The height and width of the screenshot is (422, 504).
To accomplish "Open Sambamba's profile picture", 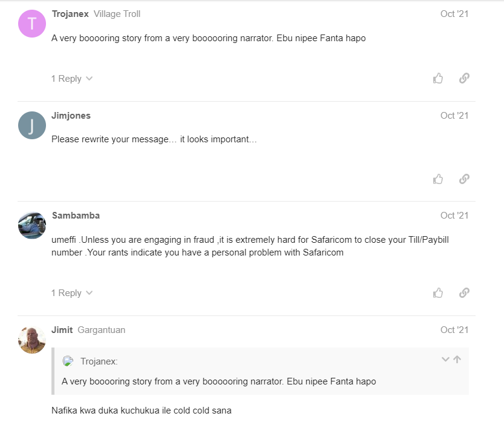I will [32, 225].
